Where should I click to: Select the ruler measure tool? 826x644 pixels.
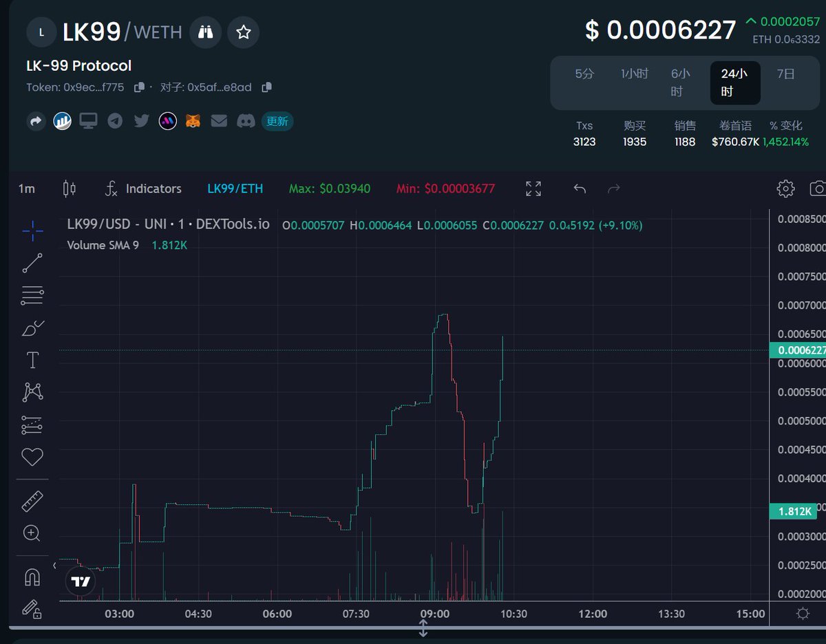(x=32, y=502)
